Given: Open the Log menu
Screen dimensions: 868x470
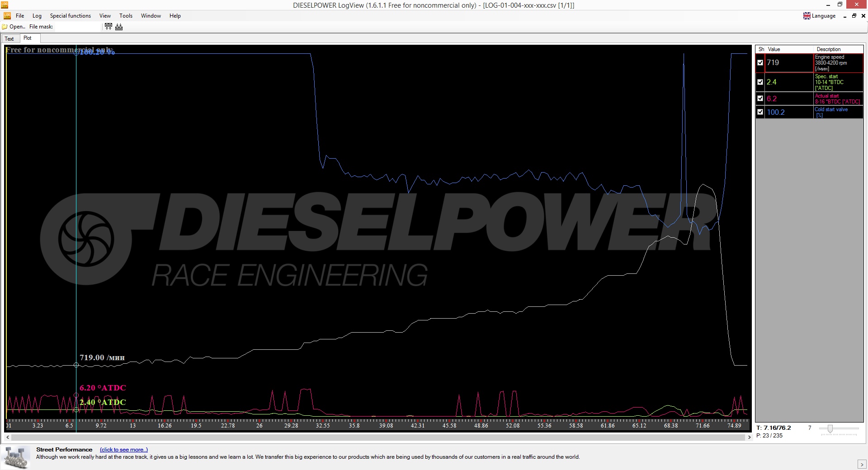Looking at the screenshot, I should point(37,16).
